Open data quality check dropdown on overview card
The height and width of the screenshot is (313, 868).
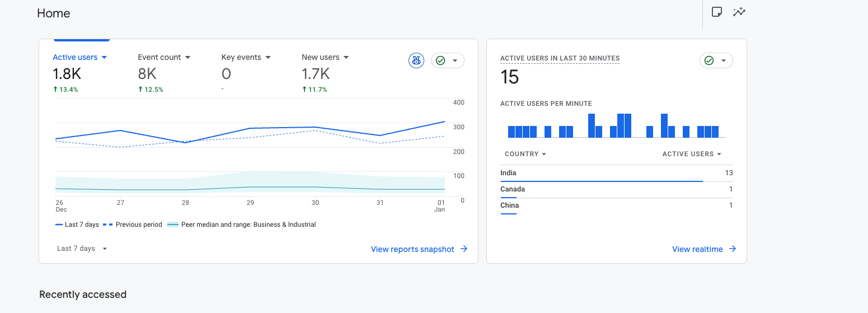pos(447,60)
